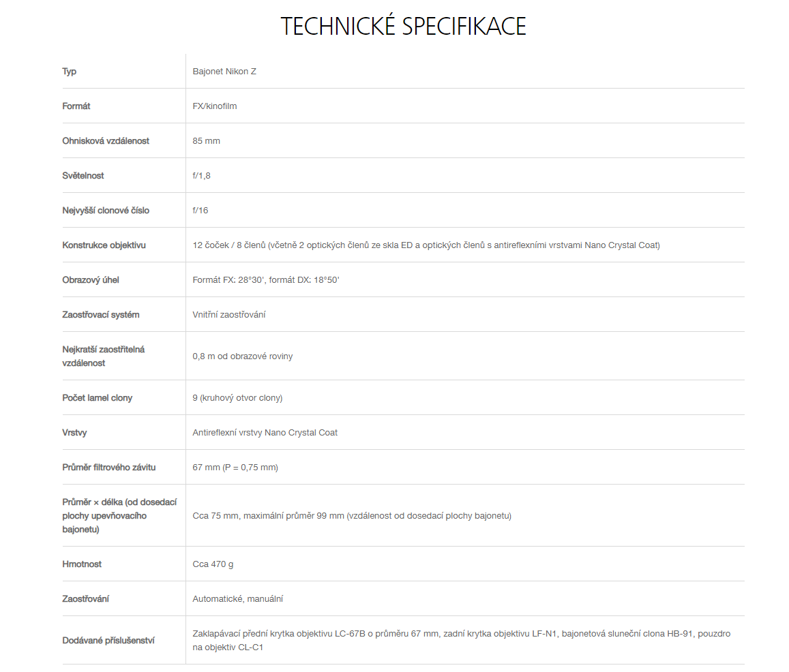Viewport: 789px width, 672px height.
Task: Click the Cca 470 g weight value
Action: click(x=213, y=564)
